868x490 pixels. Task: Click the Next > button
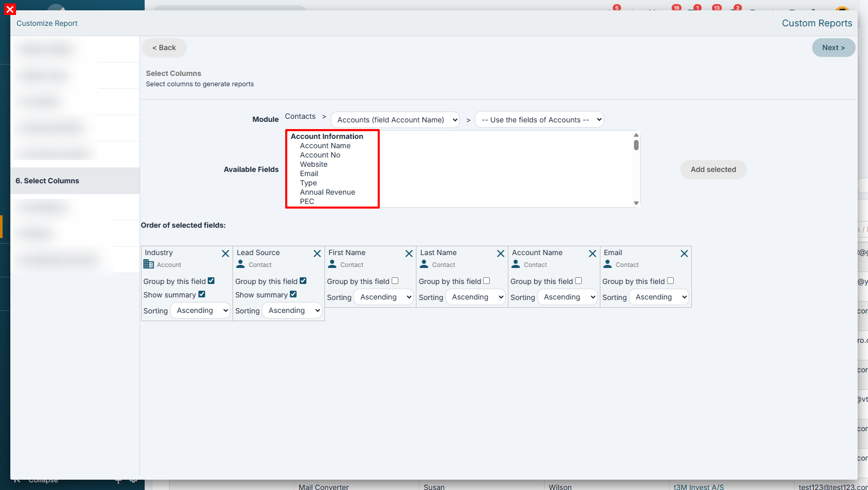point(833,48)
